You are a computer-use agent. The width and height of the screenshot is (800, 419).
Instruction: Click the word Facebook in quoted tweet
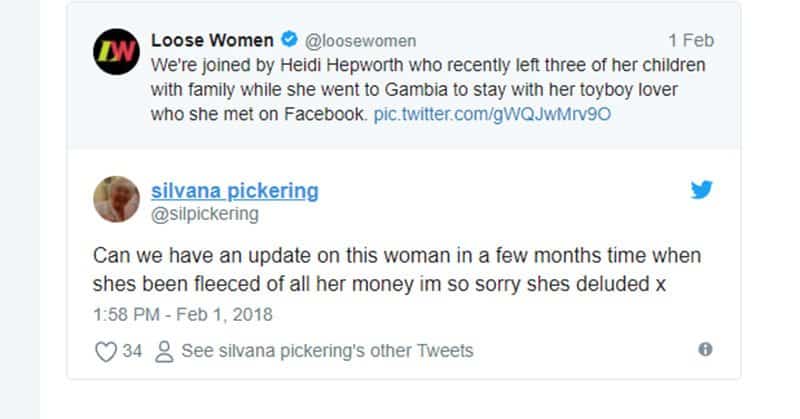coord(326,114)
